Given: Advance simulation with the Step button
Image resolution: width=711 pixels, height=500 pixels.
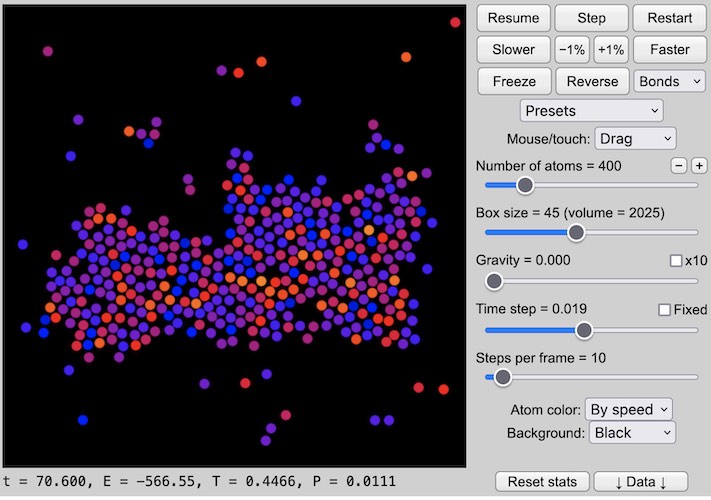Looking at the screenshot, I should point(591,18).
